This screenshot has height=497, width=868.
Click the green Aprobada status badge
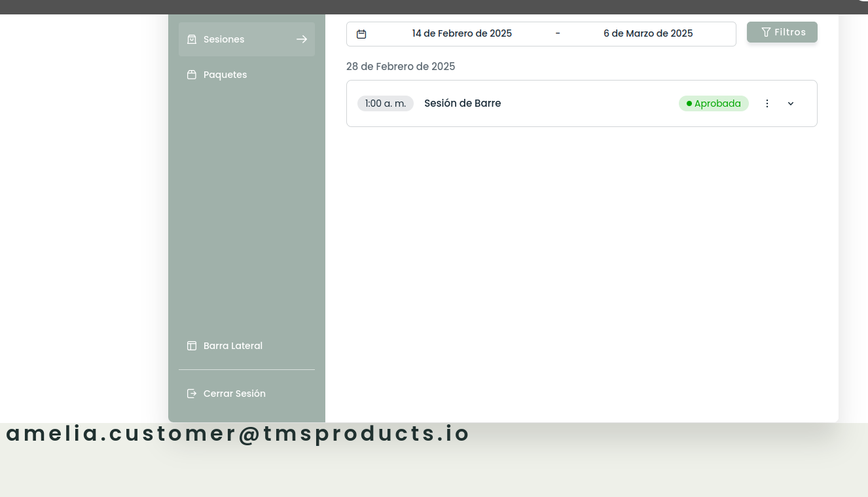(714, 103)
